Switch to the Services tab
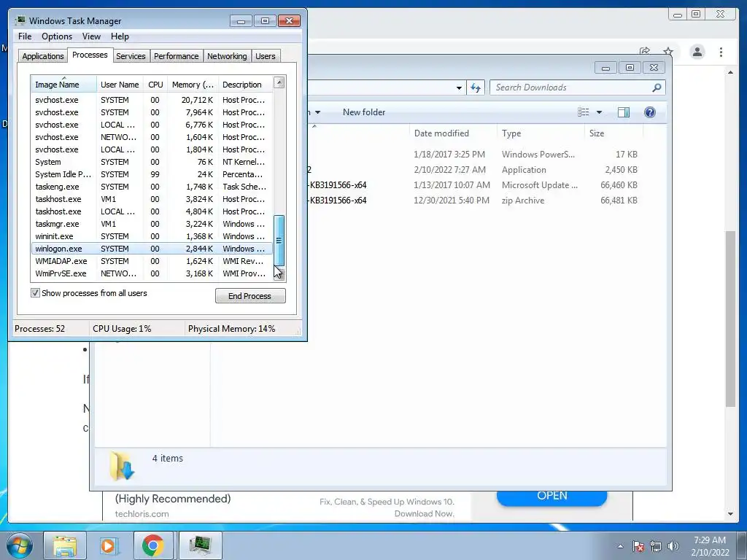747x560 pixels. coord(131,55)
